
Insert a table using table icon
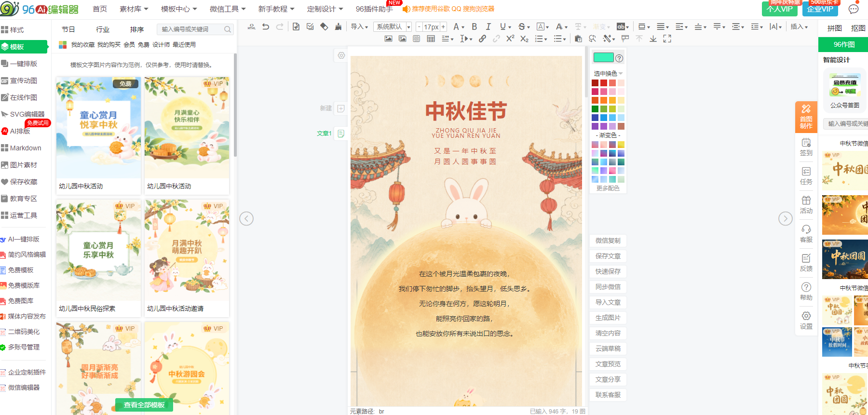coord(431,39)
